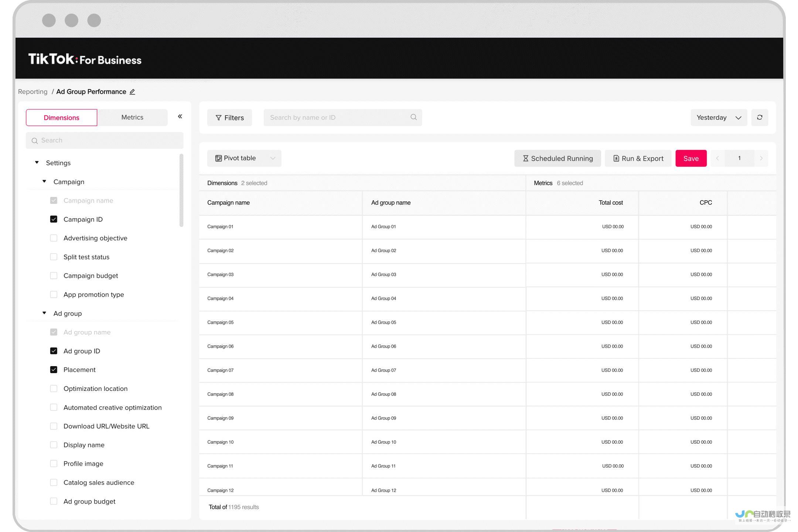Go to the next page arrow
Image resolution: width=798 pixels, height=532 pixels.
pyautogui.click(x=761, y=158)
